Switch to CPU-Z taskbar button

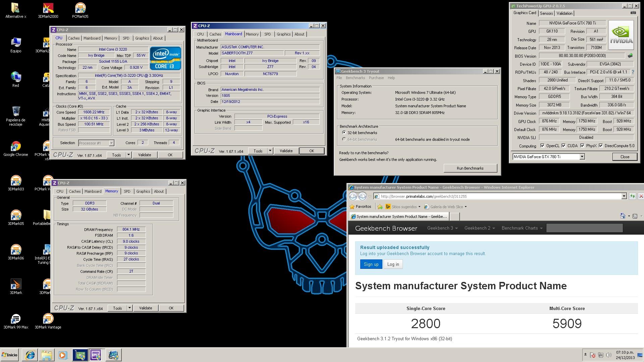96,355
